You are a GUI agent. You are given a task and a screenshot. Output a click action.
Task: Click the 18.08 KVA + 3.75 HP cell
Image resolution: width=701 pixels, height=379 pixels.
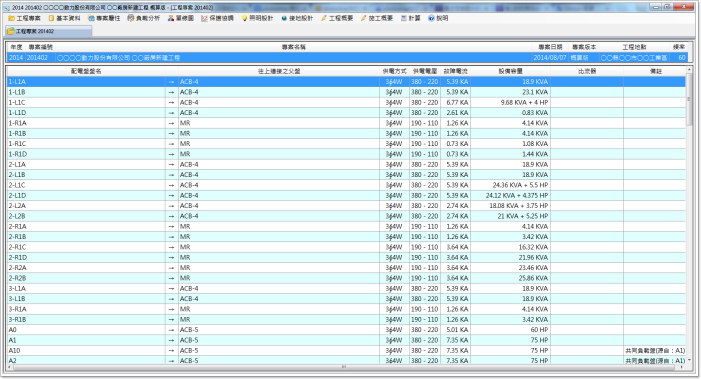coord(510,206)
